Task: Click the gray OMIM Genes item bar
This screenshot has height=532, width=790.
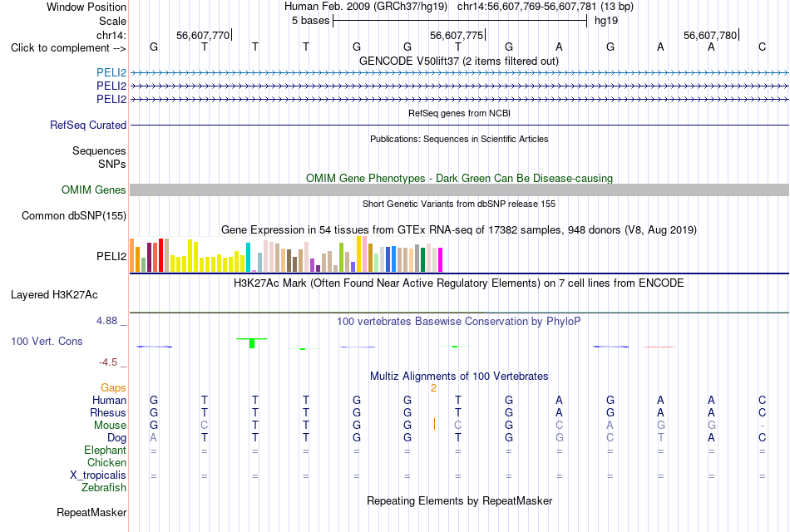Action: pyautogui.click(x=459, y=190)
